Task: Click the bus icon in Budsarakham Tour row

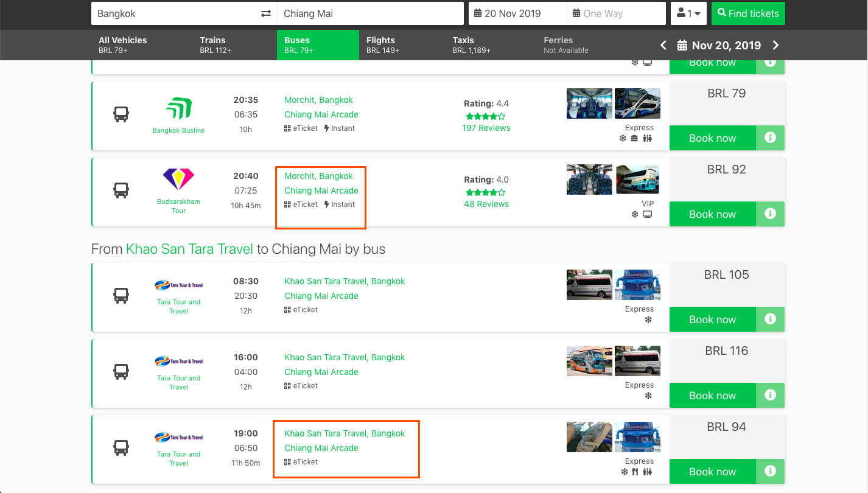Action: pyautogui.click(x=121, y=191)
